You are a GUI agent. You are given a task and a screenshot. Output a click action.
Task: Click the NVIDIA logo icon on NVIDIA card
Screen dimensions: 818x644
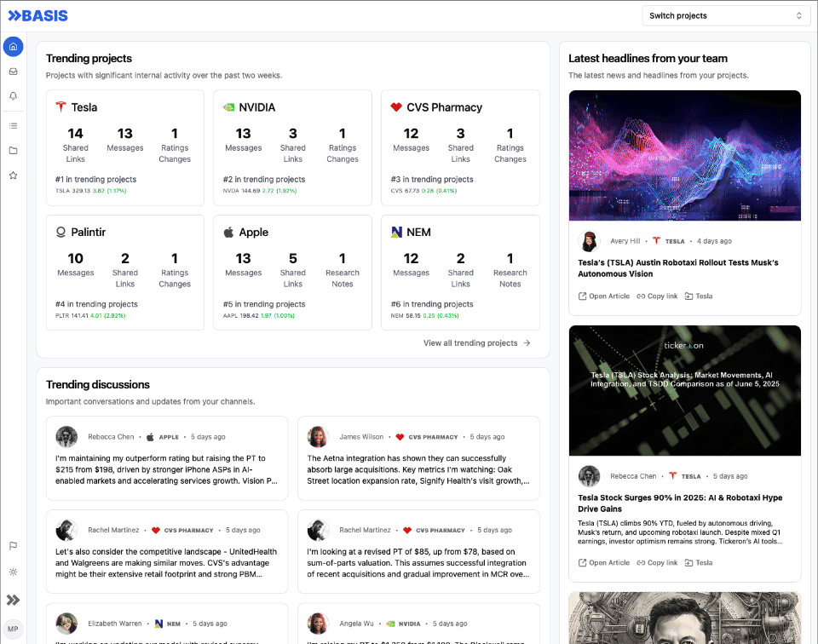228,106
